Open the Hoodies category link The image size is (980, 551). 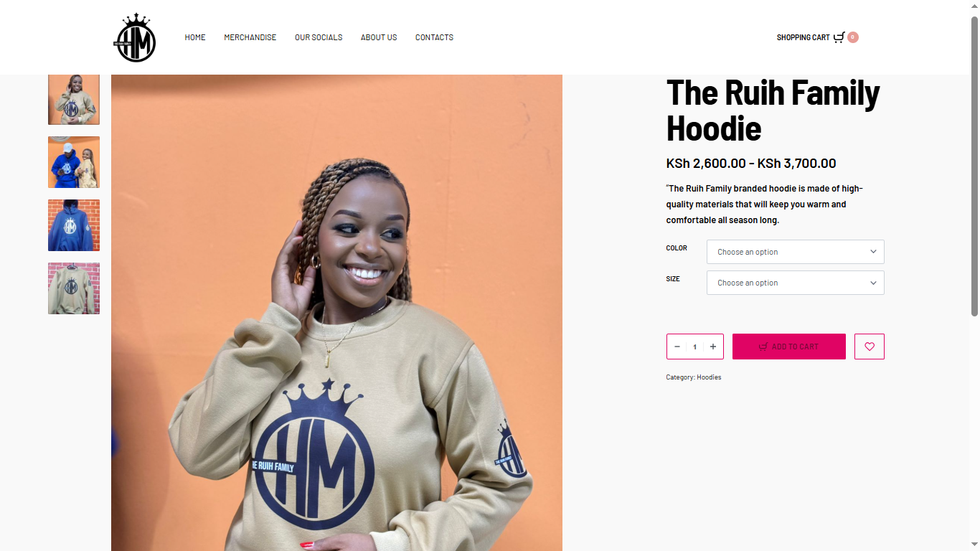709,377
